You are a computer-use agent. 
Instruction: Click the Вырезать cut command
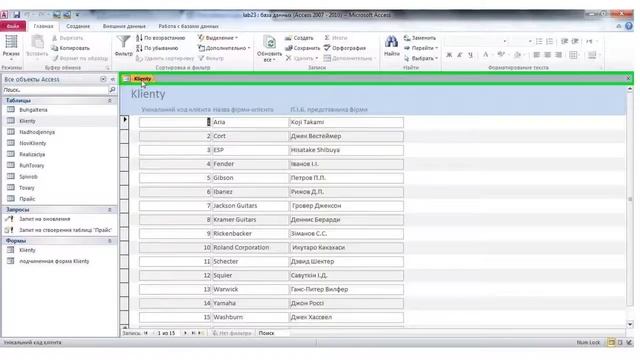(67, 38)
